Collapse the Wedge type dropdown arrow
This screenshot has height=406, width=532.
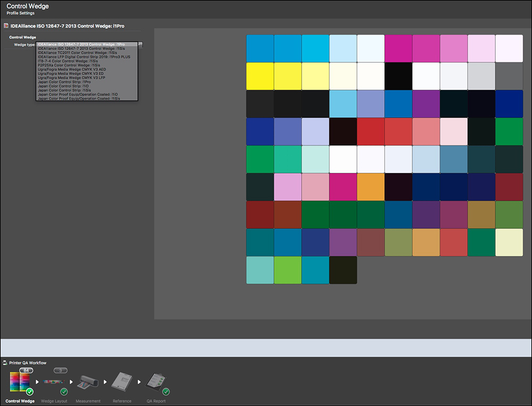[x=140, y=45]
